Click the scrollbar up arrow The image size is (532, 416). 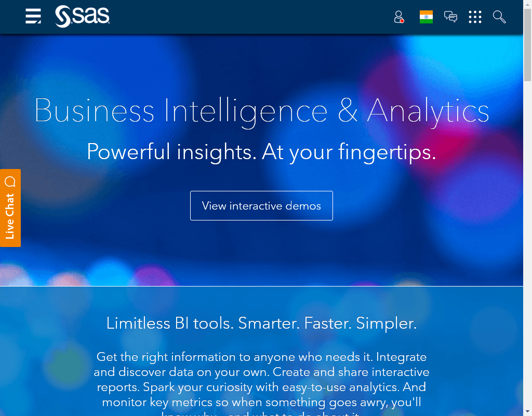tap(528, 4)
